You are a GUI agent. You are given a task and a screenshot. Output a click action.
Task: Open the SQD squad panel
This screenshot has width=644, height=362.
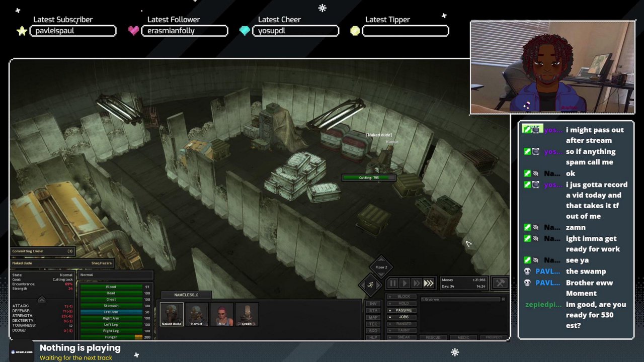(x=373, y=331)
